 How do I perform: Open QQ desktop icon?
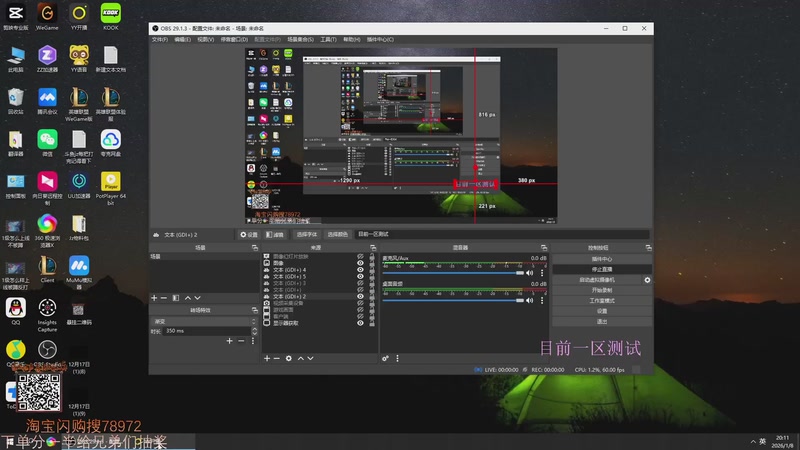pyautogui.click(x=16, y=311)
